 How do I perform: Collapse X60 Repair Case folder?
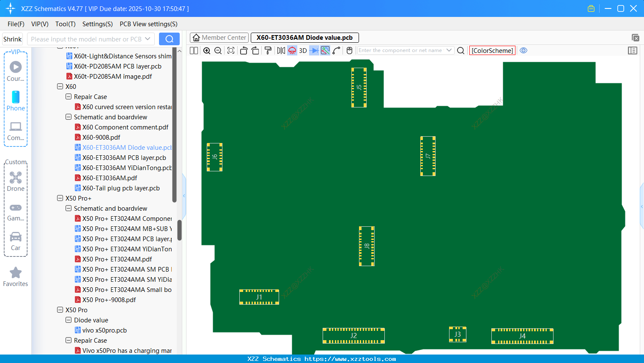pyautogui.click(x=69, y=96)
